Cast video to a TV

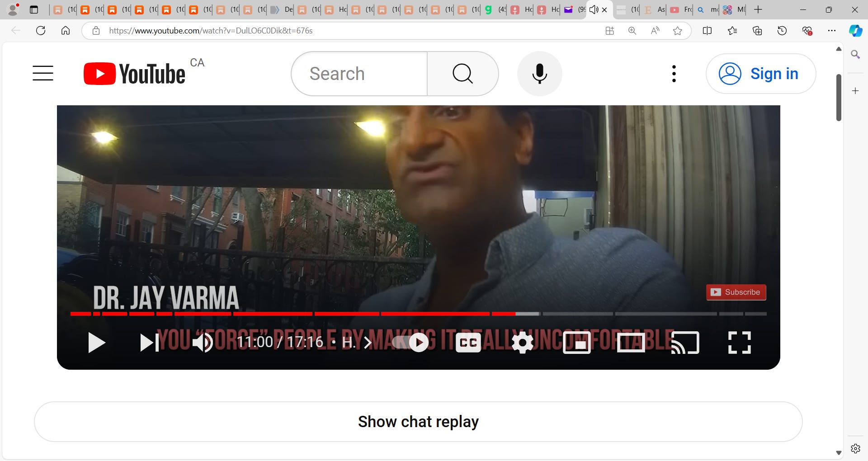click(x=685, y=343)
